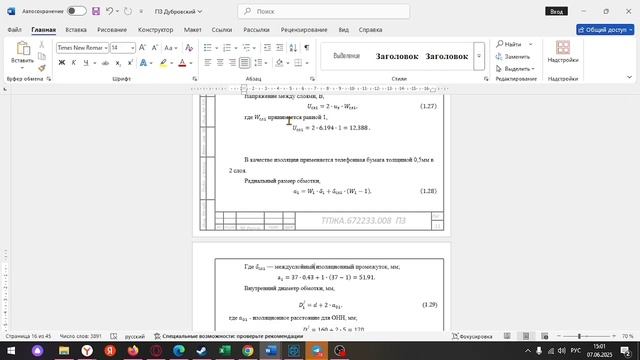Screen dimensions: 640x360
Task: Open the numbered list dropdown
Action: tap(236, 48)
